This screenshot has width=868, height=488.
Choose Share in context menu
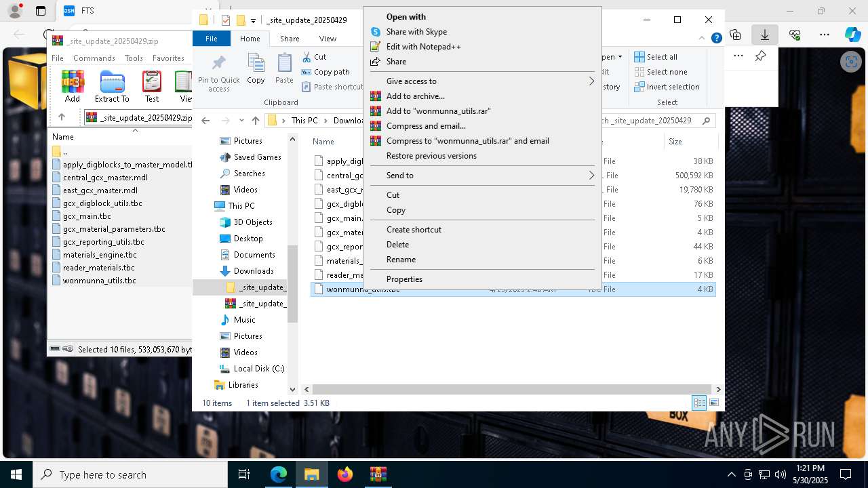(482, 62)
